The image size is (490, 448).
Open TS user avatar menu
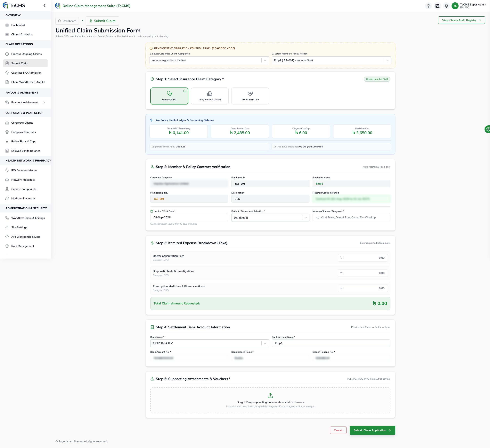coord(455,6)
